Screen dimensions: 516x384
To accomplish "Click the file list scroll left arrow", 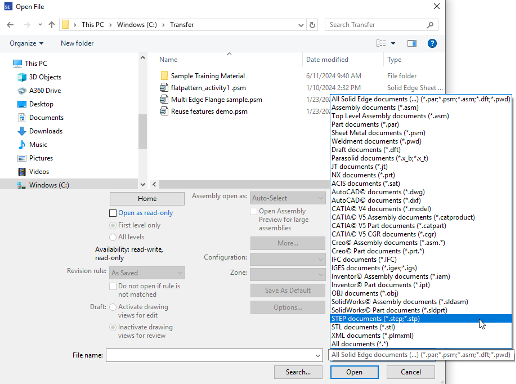I will (154, 184).
